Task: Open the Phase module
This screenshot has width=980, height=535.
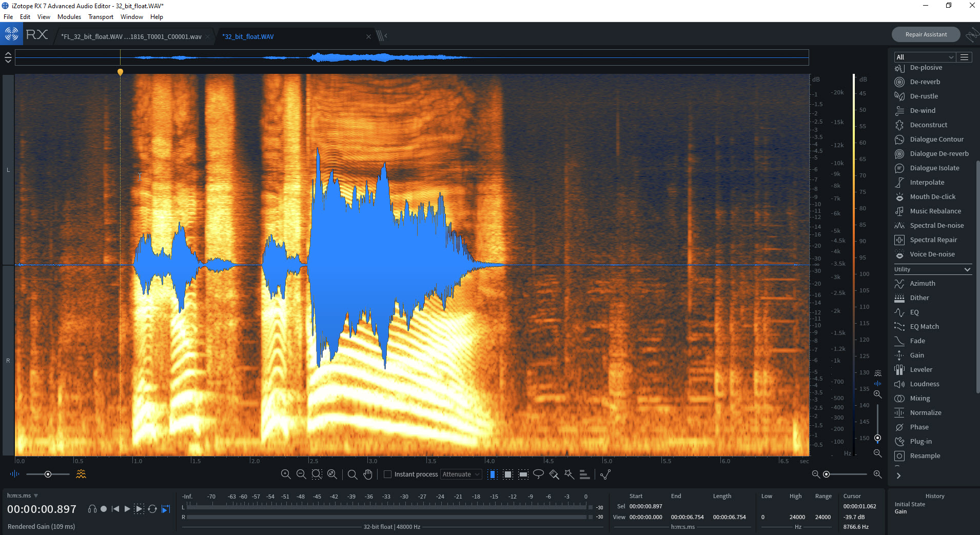Action: 919,427
